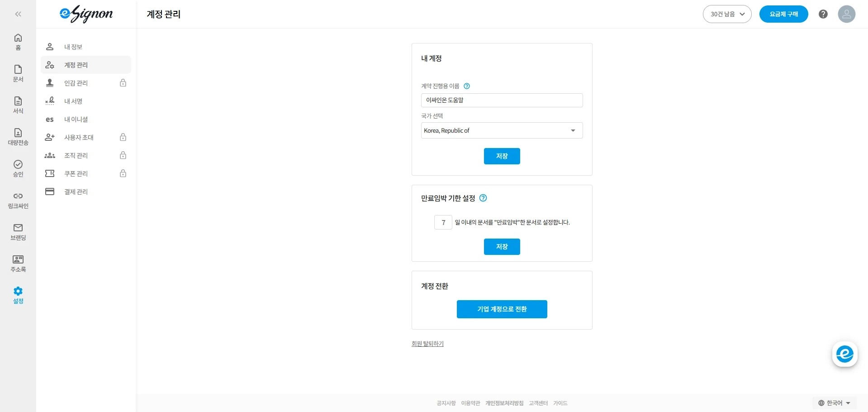The height and width of the screenshot is (412, 868).
Task: Open 고객센터 footer link
Action: pos(538,403)
